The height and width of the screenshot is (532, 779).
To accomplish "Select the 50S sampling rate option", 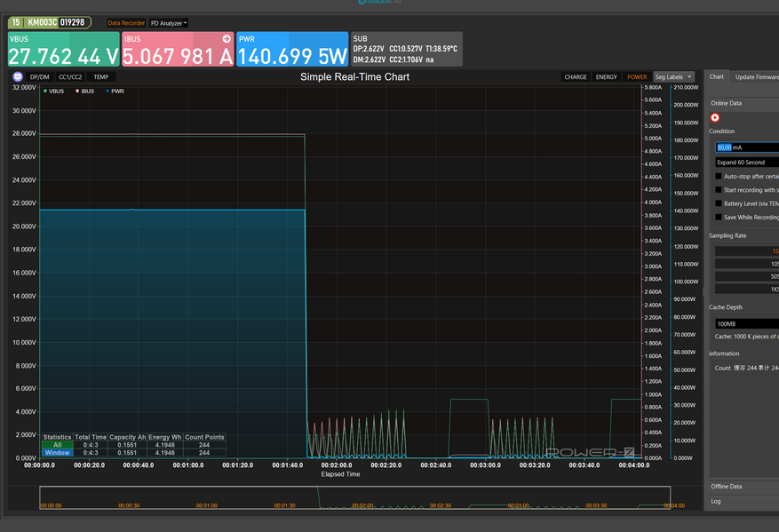I will [x=747, y=276].
